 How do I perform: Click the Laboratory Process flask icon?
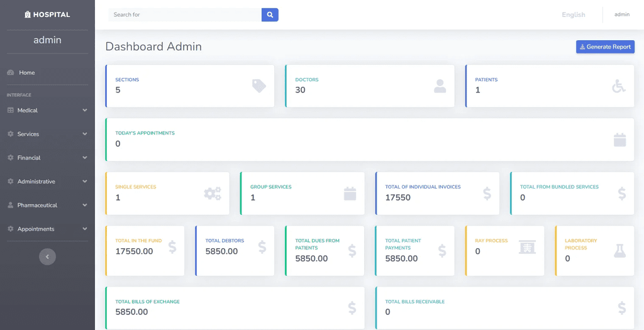coord(619,251)
